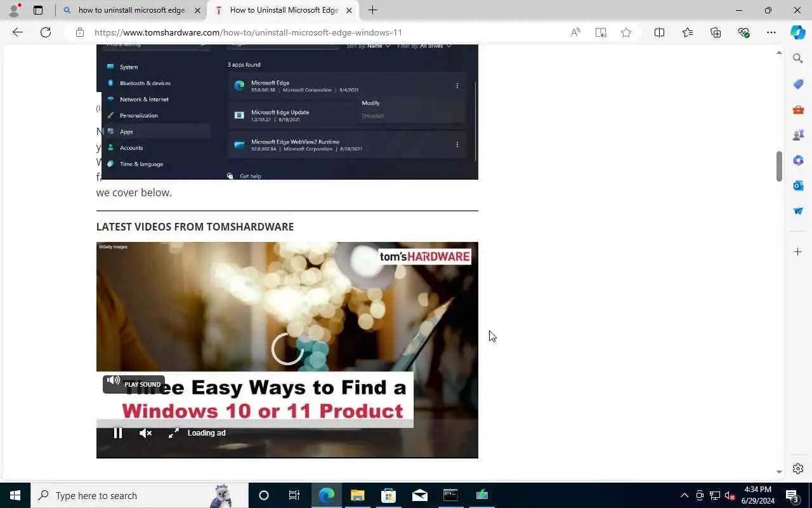Open Read aloud in address bar
This screenshot has height=508, width=812.
[575, 32]
